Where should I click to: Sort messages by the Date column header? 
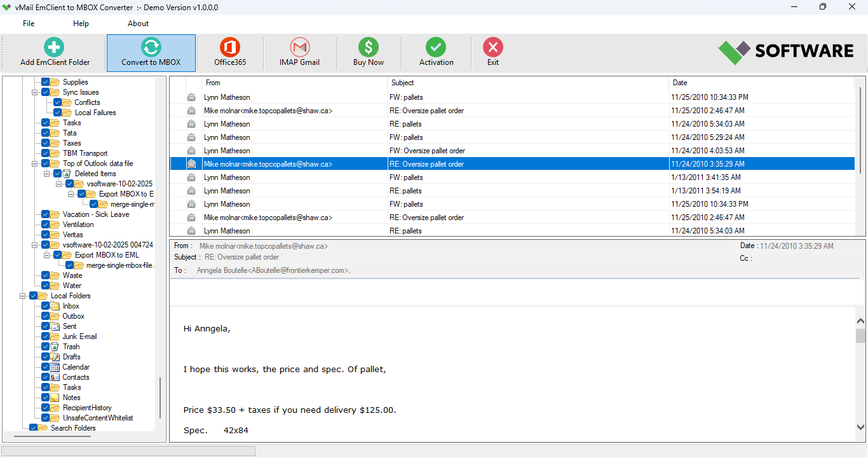coord(761,83)
